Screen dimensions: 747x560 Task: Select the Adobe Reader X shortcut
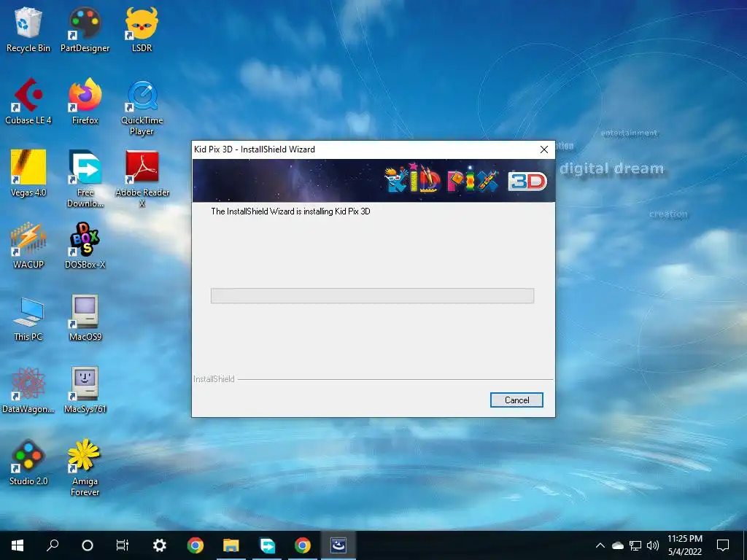pyautogui.click(x=142, y=179)
